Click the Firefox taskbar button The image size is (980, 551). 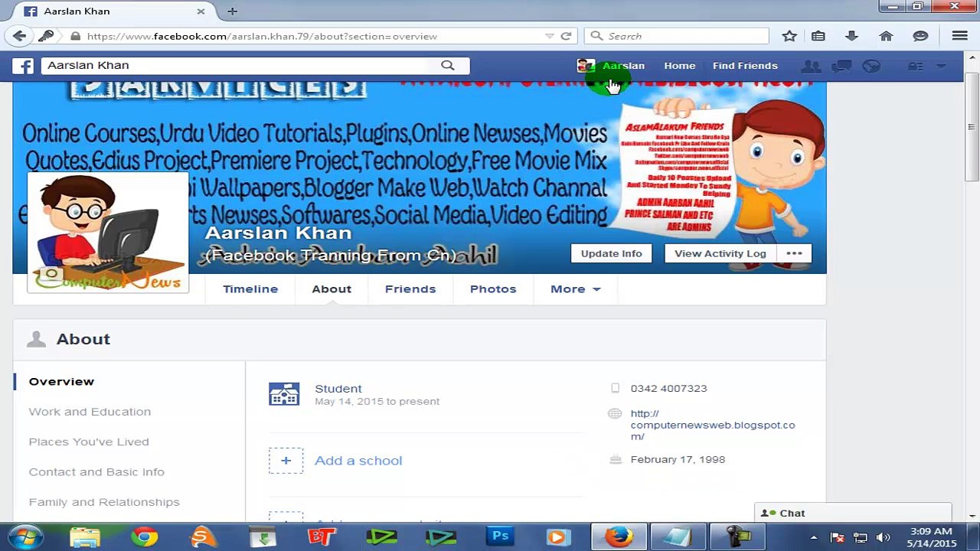click(x=619, y=537)
